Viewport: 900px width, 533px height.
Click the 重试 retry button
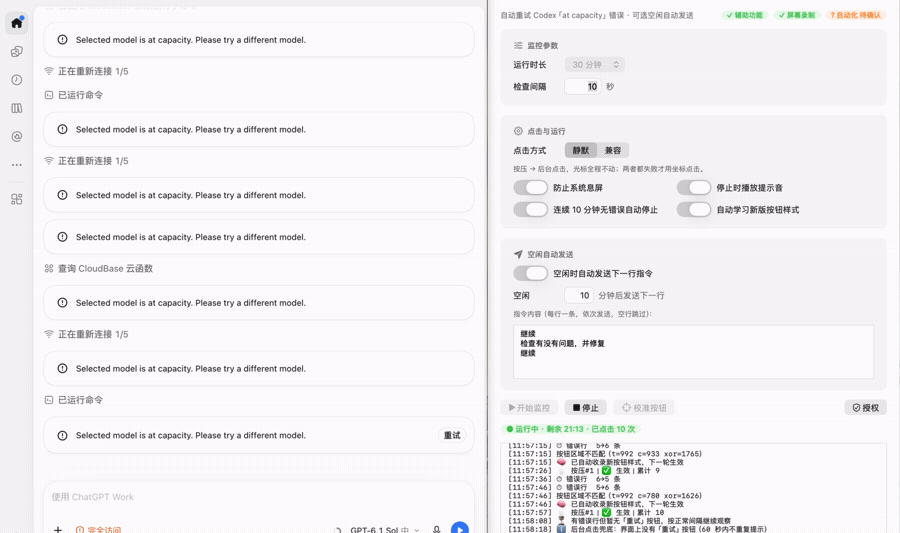pos(452,435)
